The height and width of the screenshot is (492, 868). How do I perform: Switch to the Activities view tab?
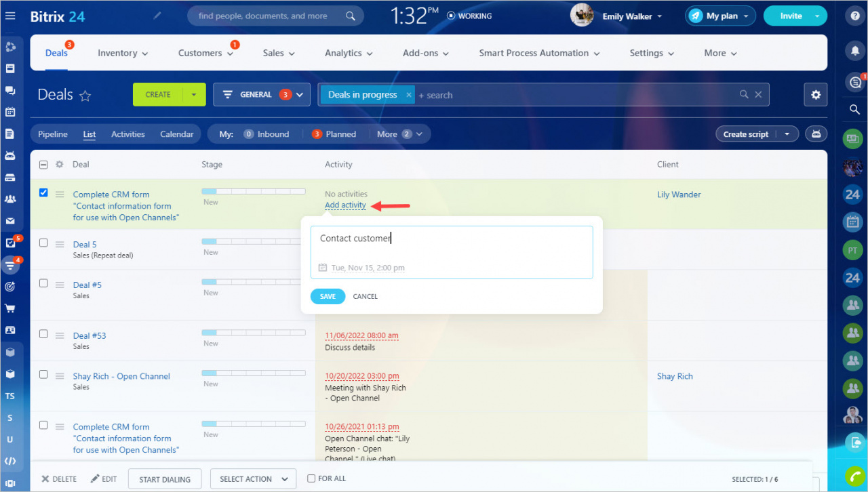click(128, 134)
